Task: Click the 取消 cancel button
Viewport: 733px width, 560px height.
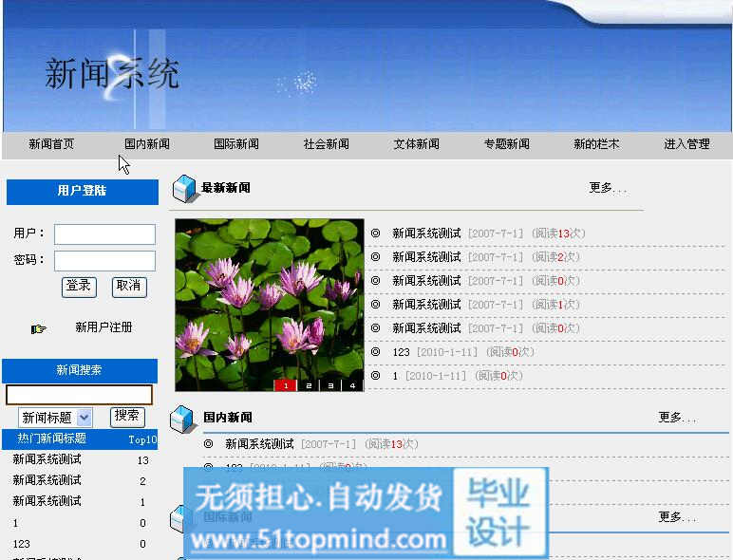Action: click(129, 287)
